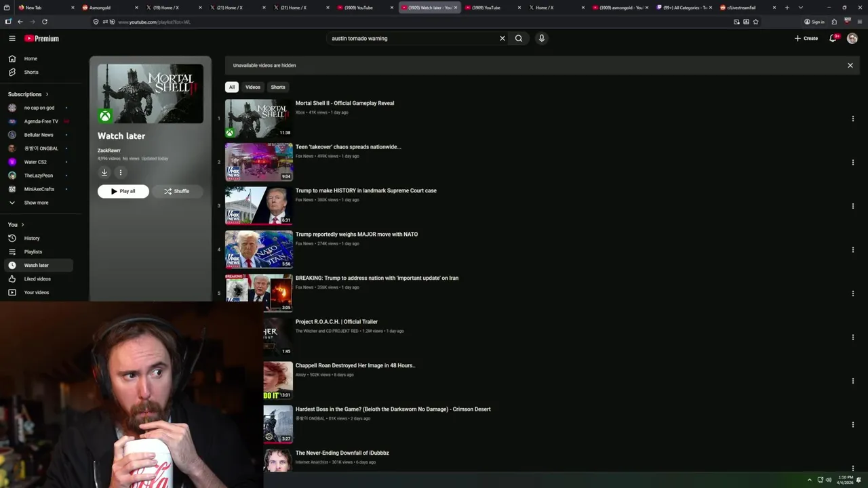Screen dimensions: 868x488
Task: Open the browser tab list dropdown arrow
Action: point(801,7)
